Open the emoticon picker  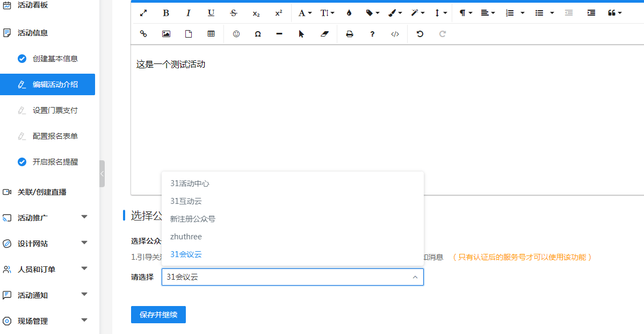[236, 34]
